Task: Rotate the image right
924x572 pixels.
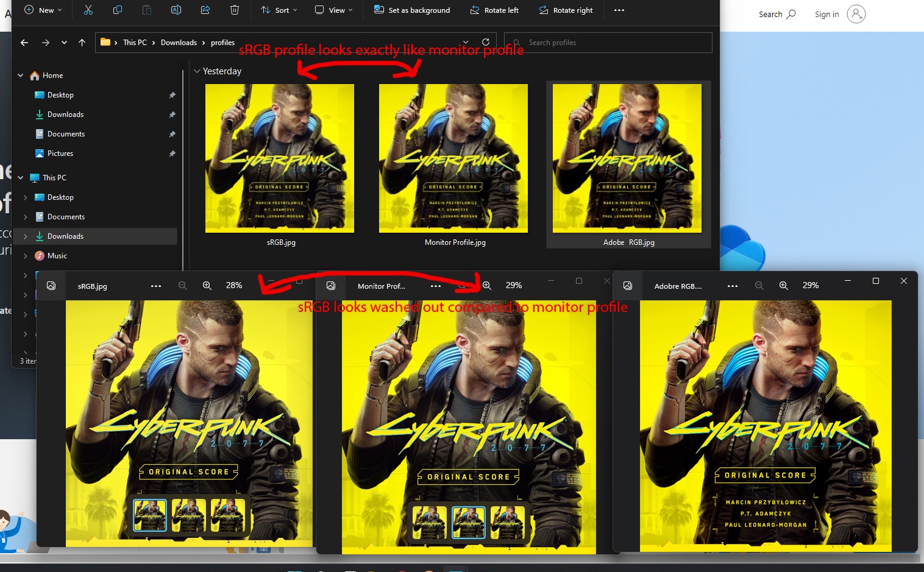Action: coord(566,10)
